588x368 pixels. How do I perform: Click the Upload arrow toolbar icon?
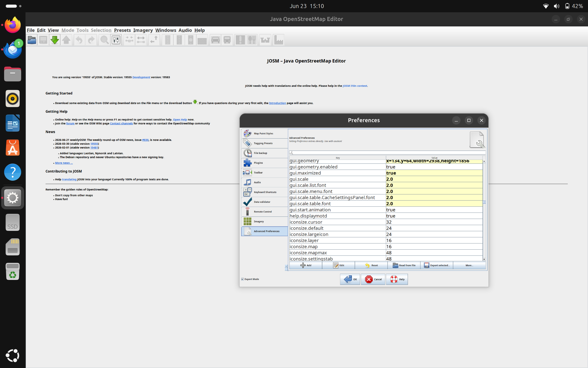tap(66, 40)
